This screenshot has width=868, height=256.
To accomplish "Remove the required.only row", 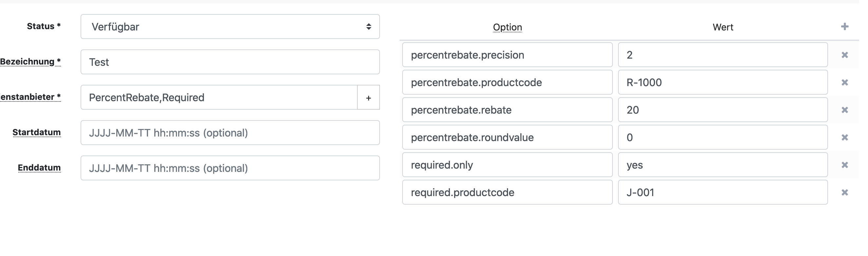I will [x=844, y=165].
